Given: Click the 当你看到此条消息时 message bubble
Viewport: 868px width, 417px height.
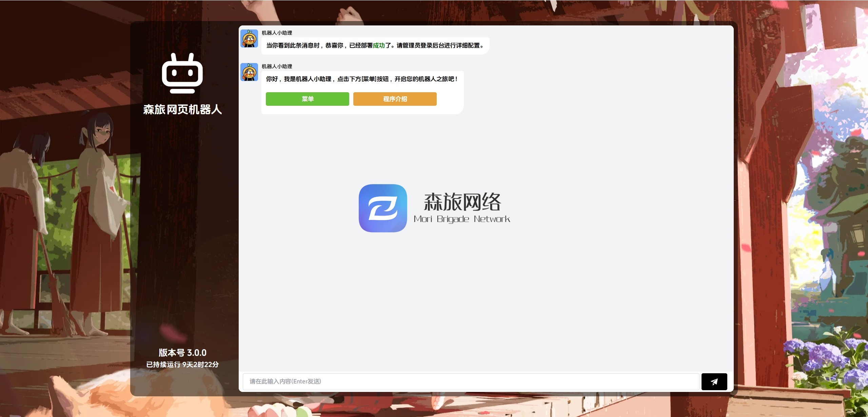Looking at the screenshot, I should point(375,45).
